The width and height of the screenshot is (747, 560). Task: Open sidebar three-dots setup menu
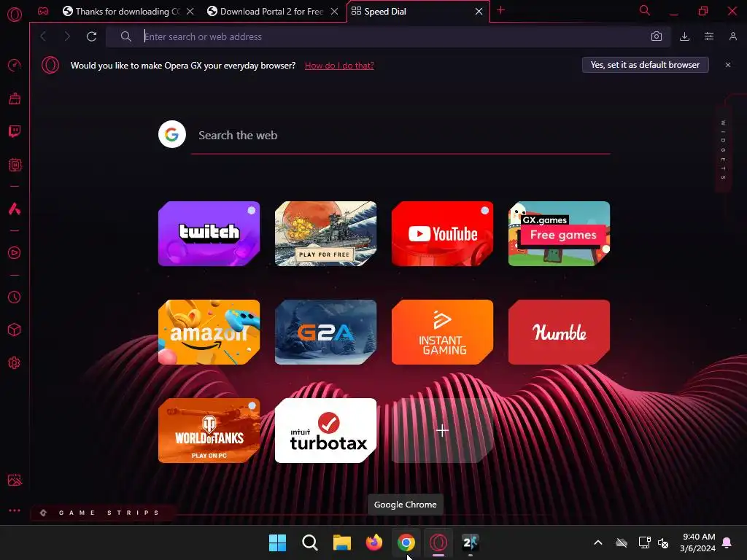[x=15, y=510]
